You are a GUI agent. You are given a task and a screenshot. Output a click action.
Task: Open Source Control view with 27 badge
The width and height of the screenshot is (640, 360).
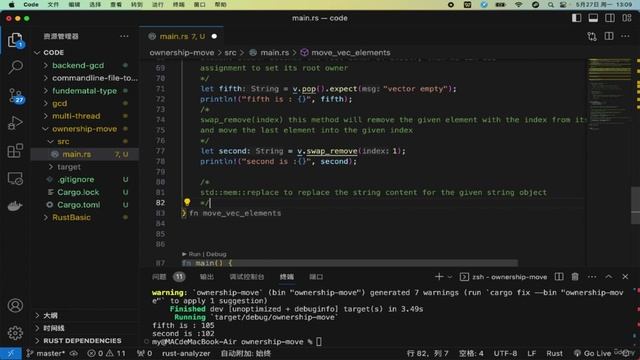pyautogui.click(x=16, y=96)
